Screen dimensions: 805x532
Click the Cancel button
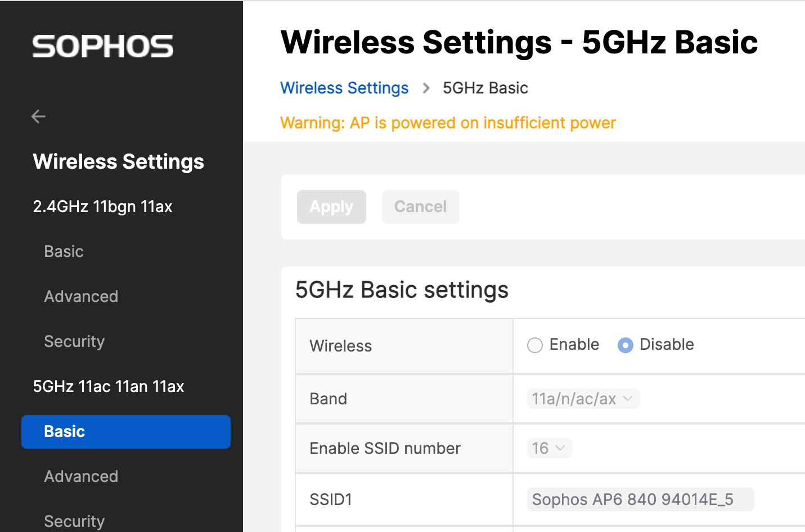tap(420, 207)
